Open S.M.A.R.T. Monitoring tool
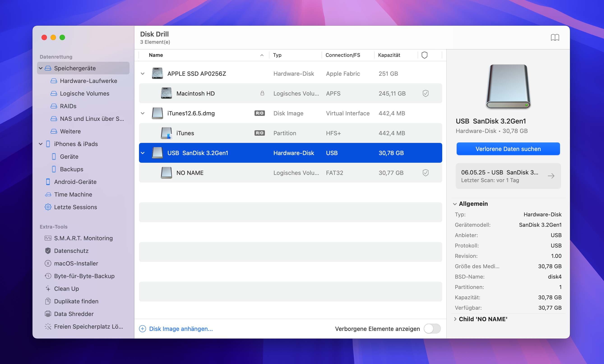Viewport: 604px width, 364px height. 83,238
